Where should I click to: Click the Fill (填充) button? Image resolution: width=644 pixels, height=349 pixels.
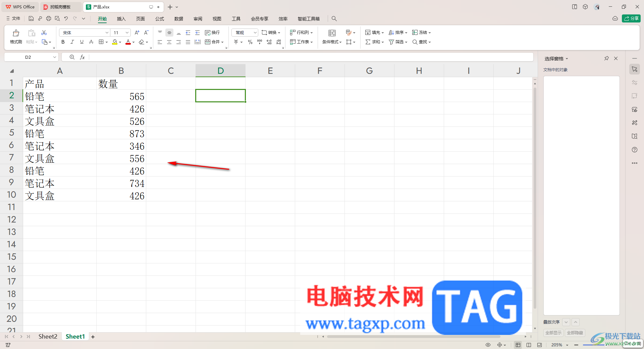tap(374, 33)
